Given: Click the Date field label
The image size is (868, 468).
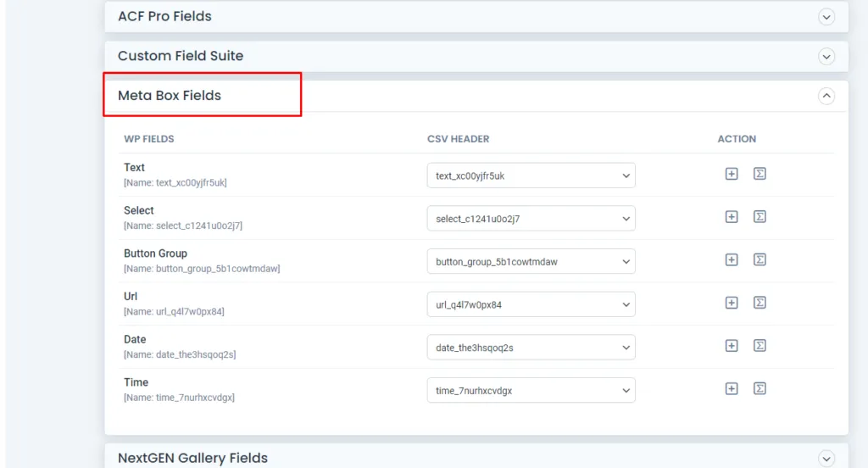Looking at the screenshot, I should [135, 339].
